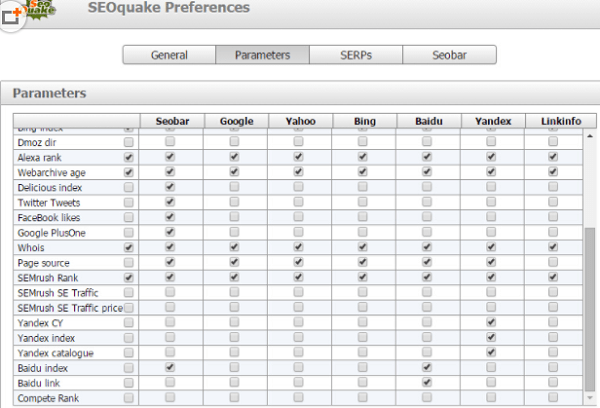Uncheck Page source Bing checkbox
The image size is (600, 408).
[362, 262]
